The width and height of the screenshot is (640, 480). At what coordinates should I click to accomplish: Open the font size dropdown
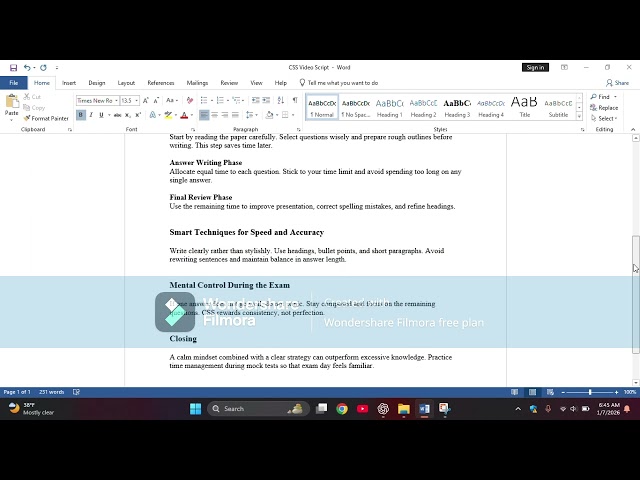point(137,100)
